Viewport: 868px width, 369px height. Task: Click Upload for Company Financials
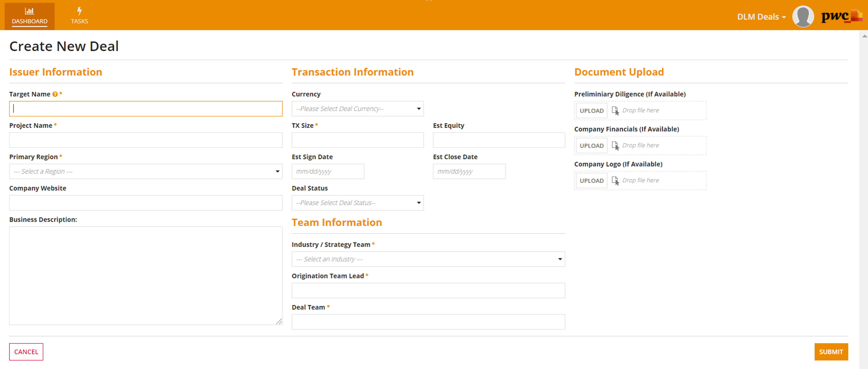pyautogui.click(x=592, y=146)
